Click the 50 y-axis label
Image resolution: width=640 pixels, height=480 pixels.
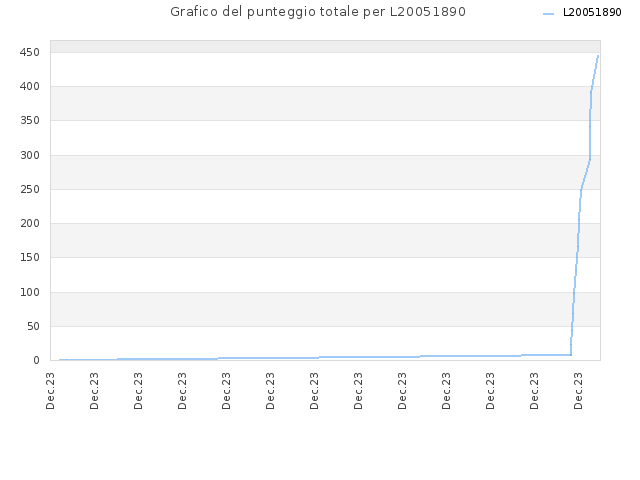33,326
